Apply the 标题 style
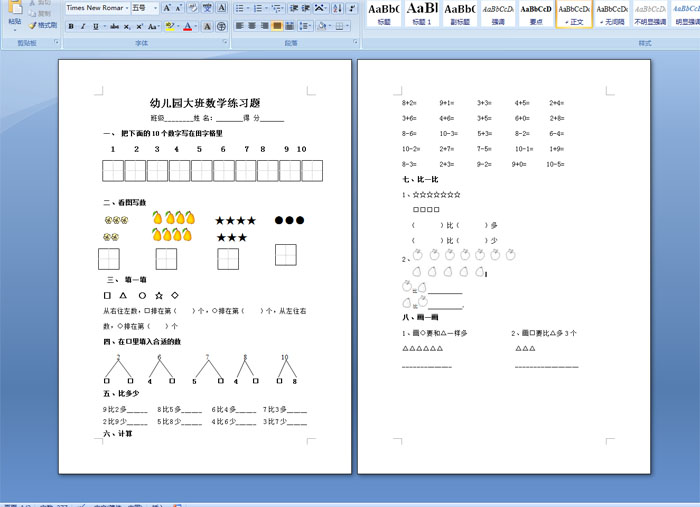700x507 pixels. pyautogui.click(x=383, y=14)
